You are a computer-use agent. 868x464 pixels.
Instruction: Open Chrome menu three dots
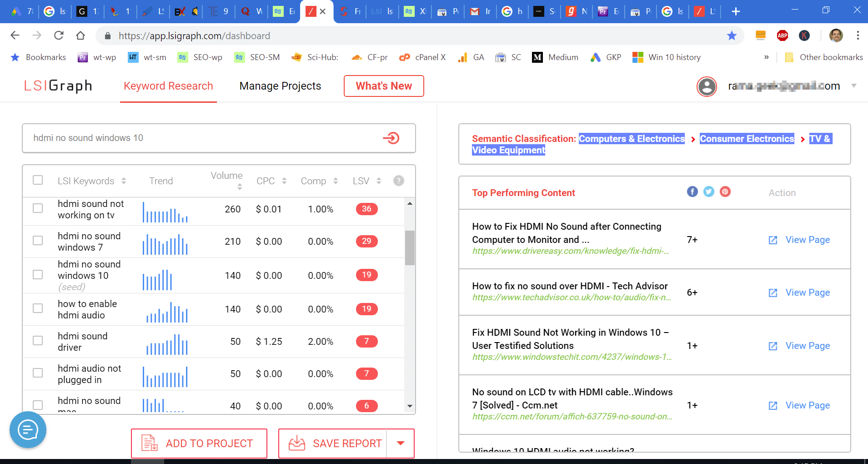tap(858, 35)
